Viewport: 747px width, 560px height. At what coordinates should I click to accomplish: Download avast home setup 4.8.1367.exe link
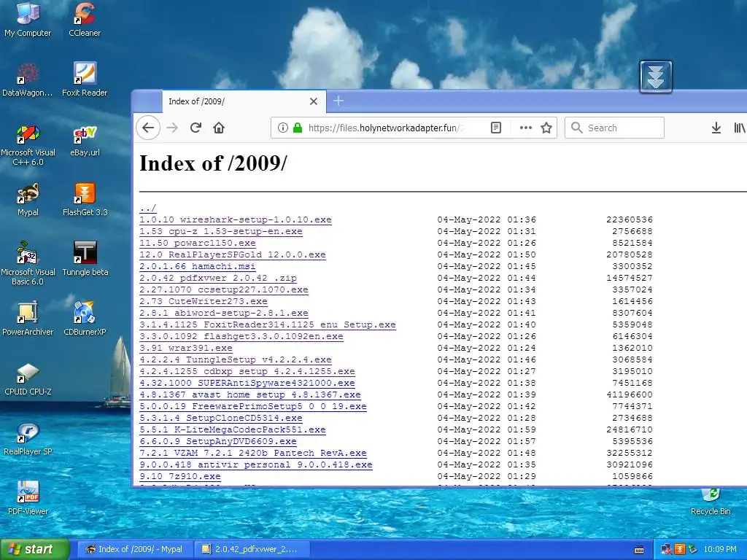click(249, 394)
